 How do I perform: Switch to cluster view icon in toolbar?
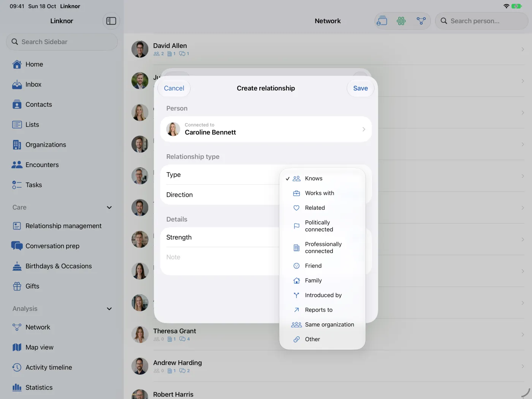tap(401, 21)
